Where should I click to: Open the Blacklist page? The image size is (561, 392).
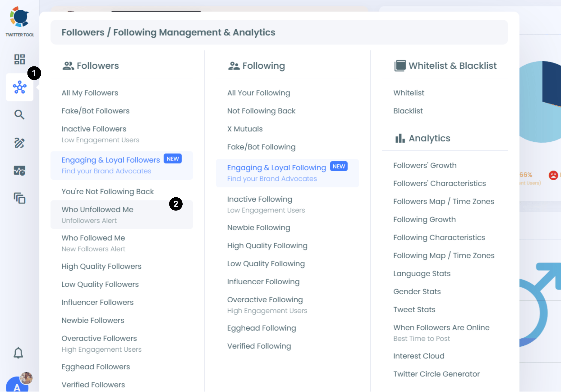408,111
